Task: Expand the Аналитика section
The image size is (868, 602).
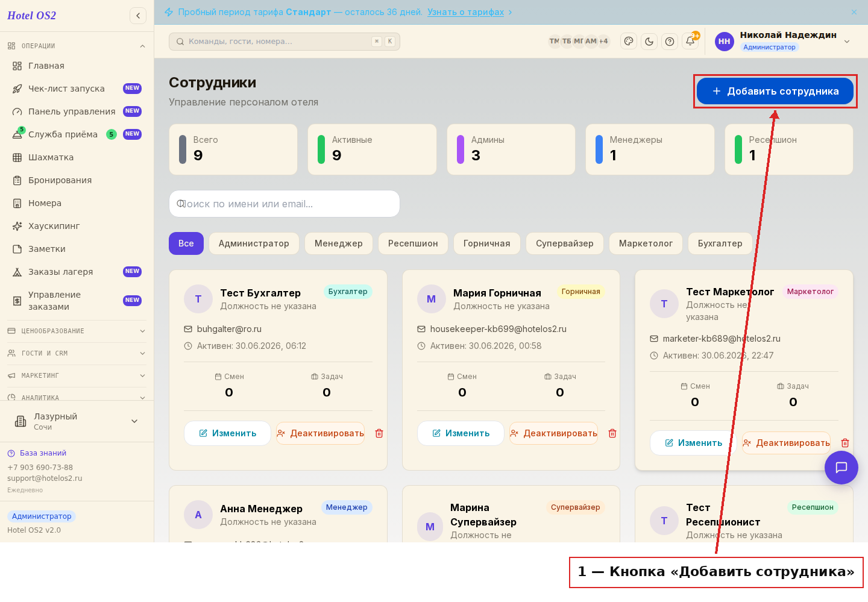Action: tap(77, 397)
